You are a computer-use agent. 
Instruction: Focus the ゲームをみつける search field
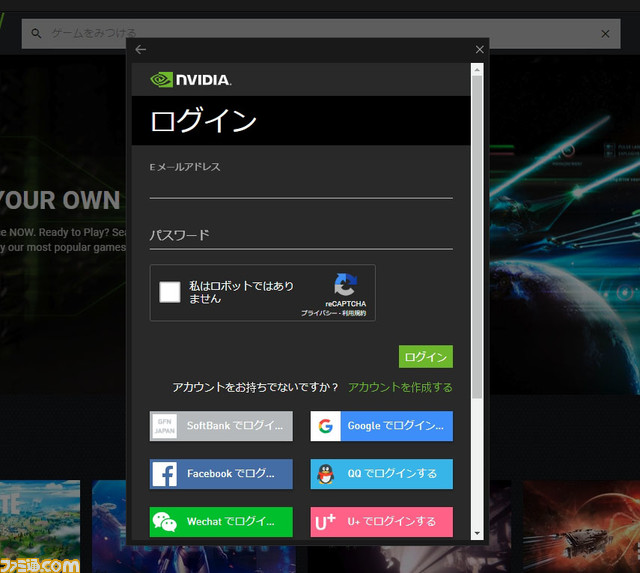click(x=321, y=33)
